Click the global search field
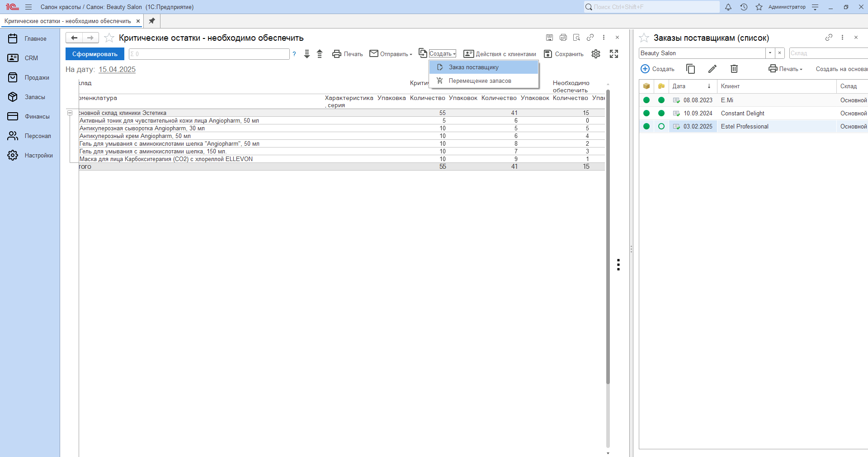The height and width of the screenshot is (457, 868). coord(651,7)
